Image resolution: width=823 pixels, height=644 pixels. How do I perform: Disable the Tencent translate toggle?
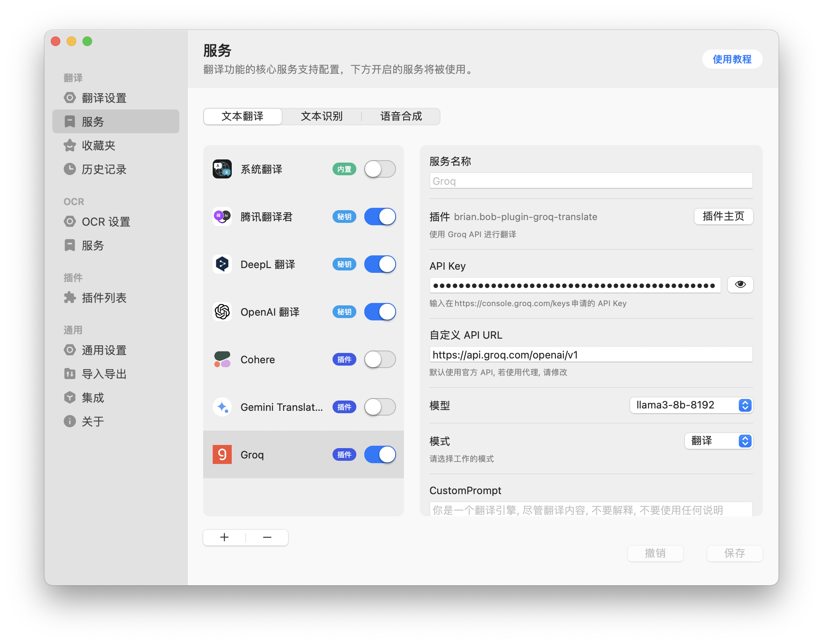click(380, 217)
